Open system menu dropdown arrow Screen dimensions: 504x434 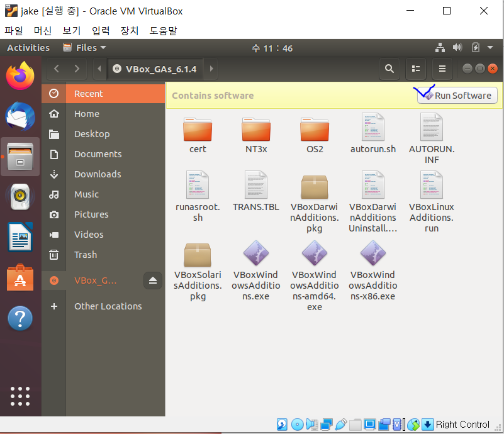coord(490,48)
